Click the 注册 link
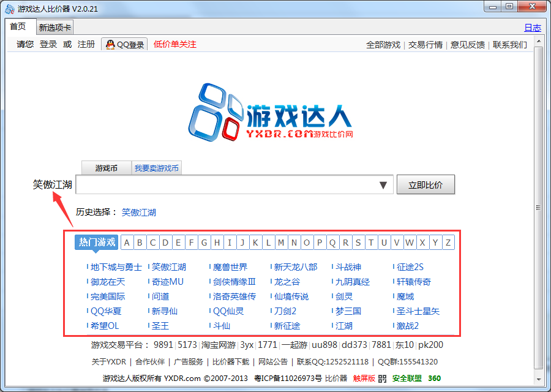Viewport: 551px width, 392px height. (x=86, y=44)
